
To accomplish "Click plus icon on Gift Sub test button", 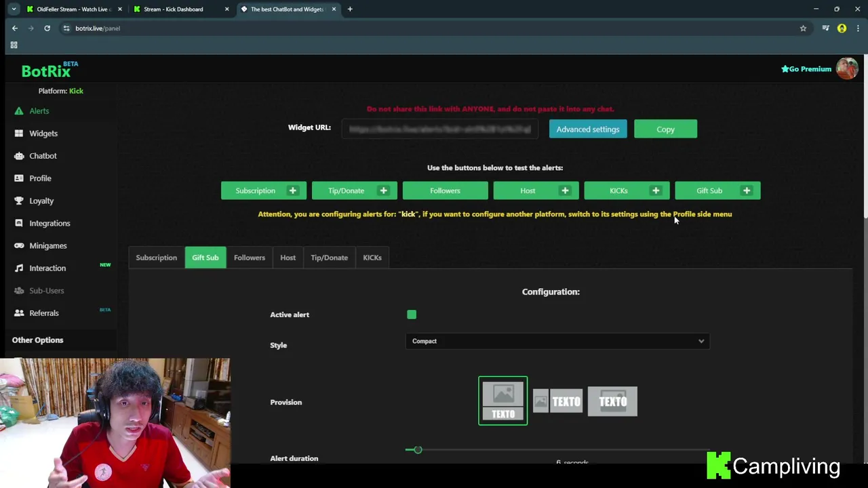I will click(x=747, y=190).
